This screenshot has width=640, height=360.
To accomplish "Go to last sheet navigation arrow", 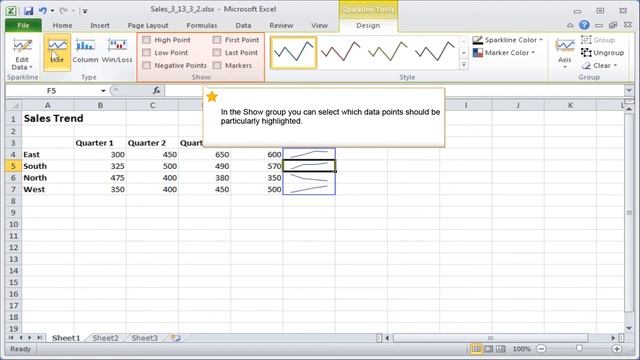I will [x=40, y=338].
